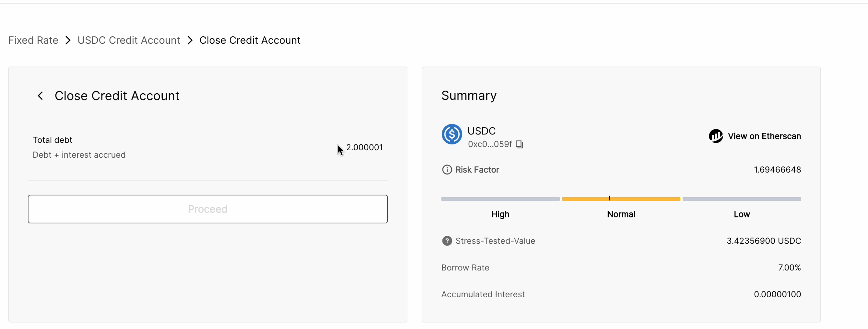Copy the 0xc0...059f address with copy icon
The image size is (868, 329).
click(519, 144)
